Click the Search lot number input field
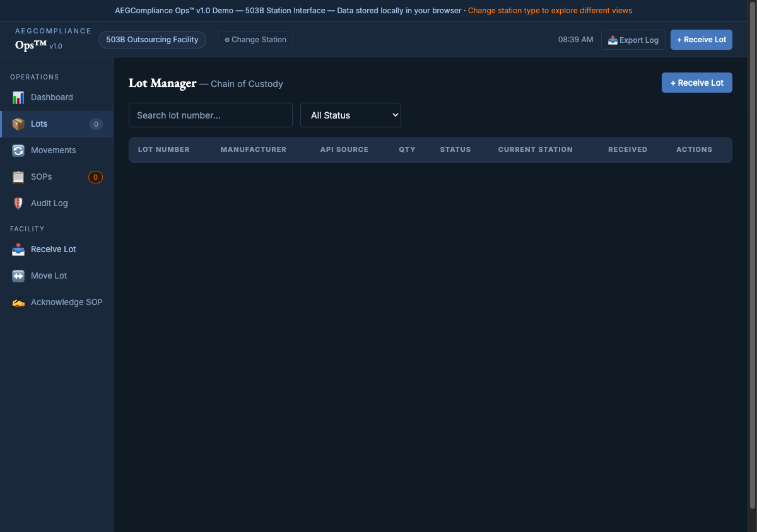Viewport: 757px width, 532px height. [x=211, y=115]
